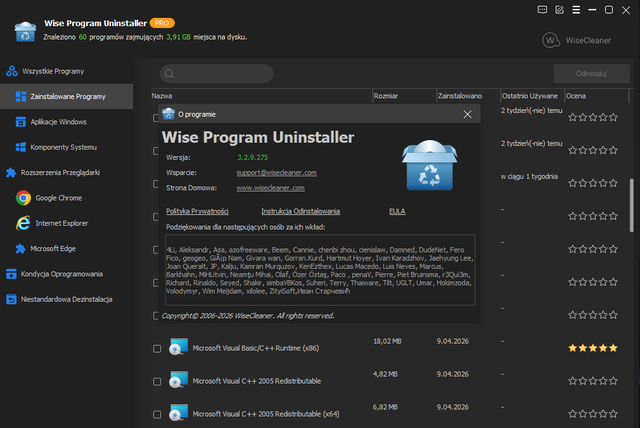Click the Wise Program Uninstaller app logo
The height and width of the screenshot is (428, 640).
25,32
